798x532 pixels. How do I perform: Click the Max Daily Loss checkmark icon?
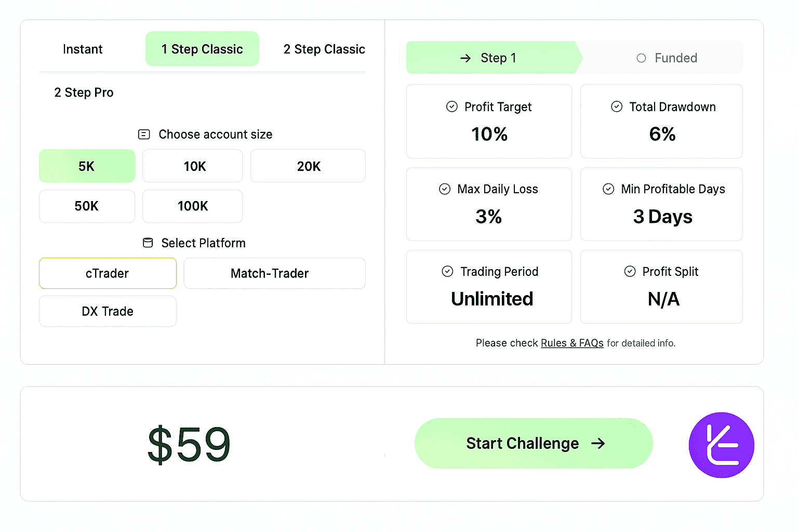click(445, 189)
